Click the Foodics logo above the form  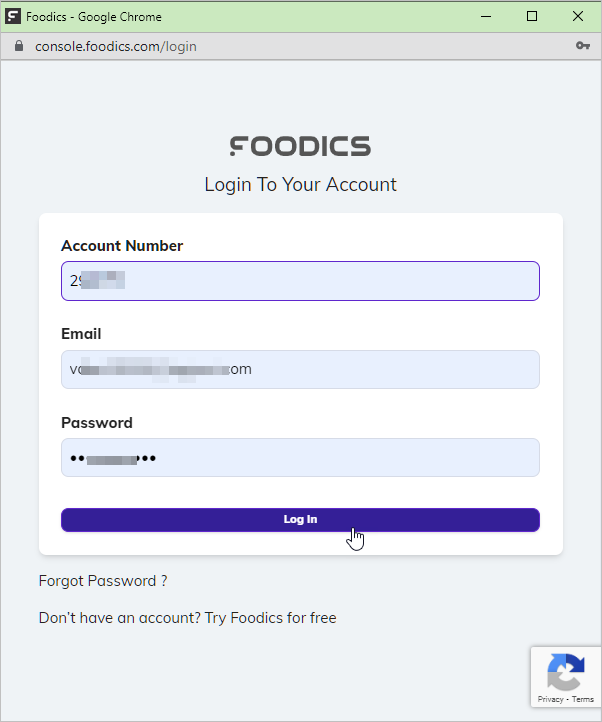point(300,146)
